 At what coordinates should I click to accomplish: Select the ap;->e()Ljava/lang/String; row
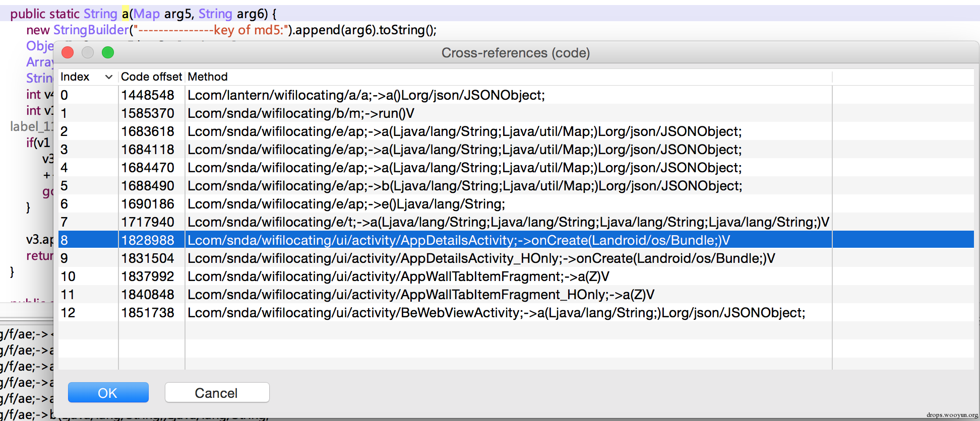516,204
